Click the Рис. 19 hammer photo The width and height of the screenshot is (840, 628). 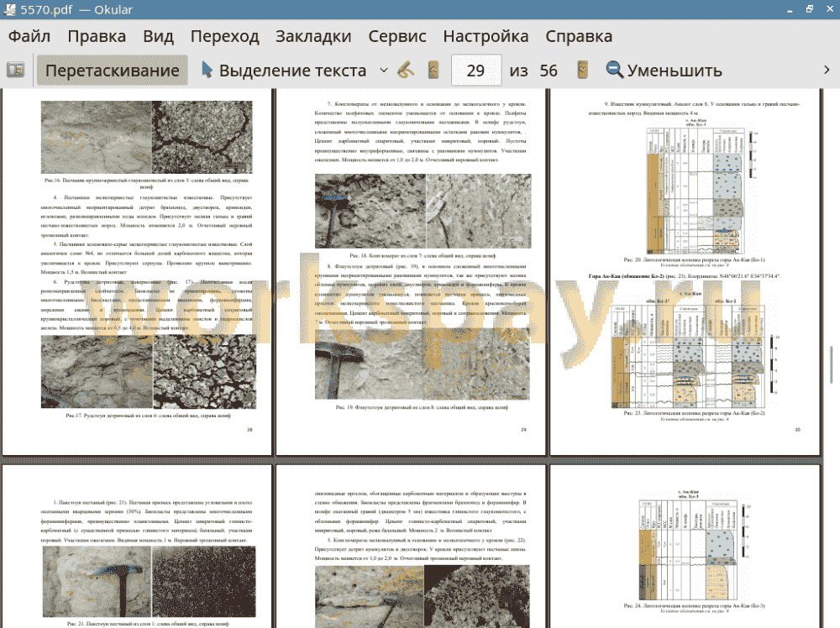(423, 364)
